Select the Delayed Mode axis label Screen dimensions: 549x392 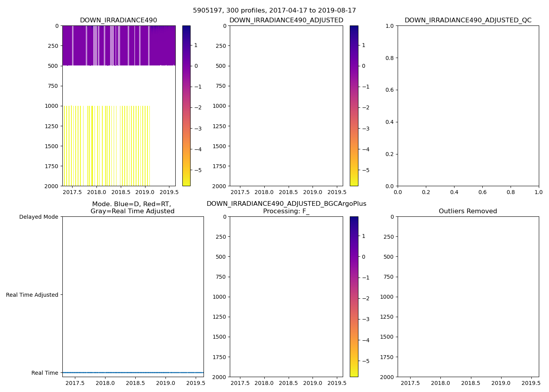pos(38,217)
